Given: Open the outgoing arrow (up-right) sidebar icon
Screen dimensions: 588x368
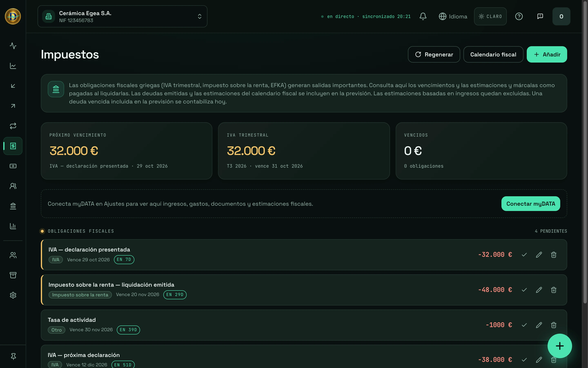Looking at the screenshot, I should pos(13,106).
